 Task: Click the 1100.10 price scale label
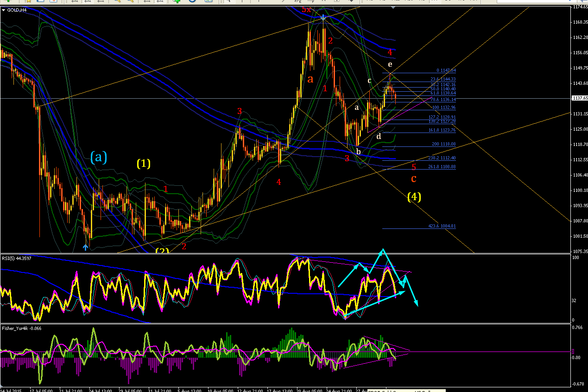click(x=580, y=190)
